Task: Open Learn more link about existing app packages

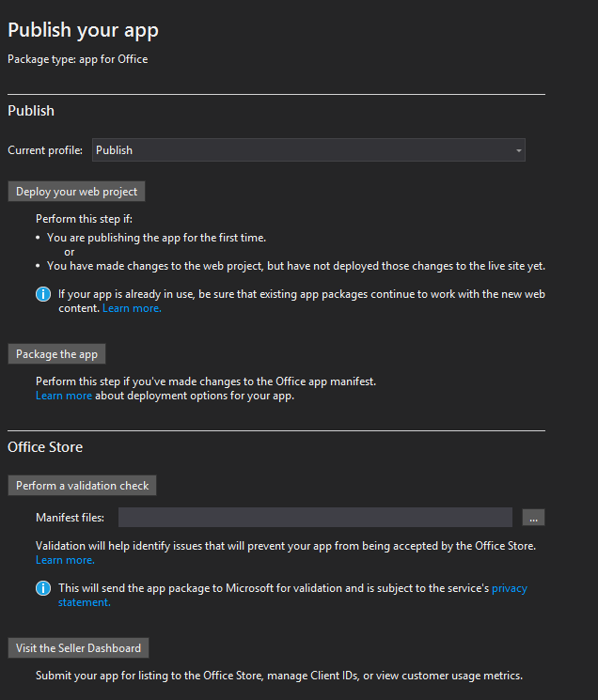Action: [132, 308]
